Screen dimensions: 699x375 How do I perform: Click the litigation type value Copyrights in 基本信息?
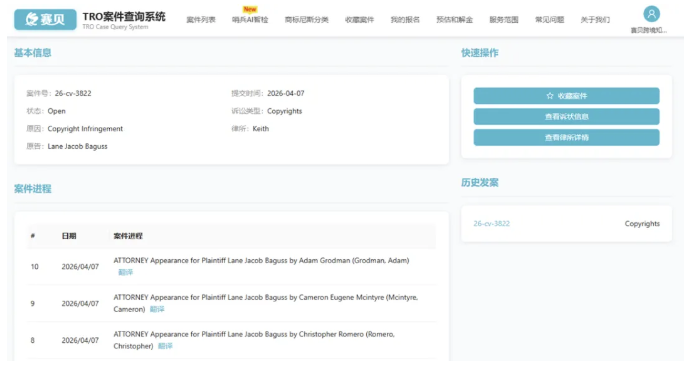pos(284,111)
